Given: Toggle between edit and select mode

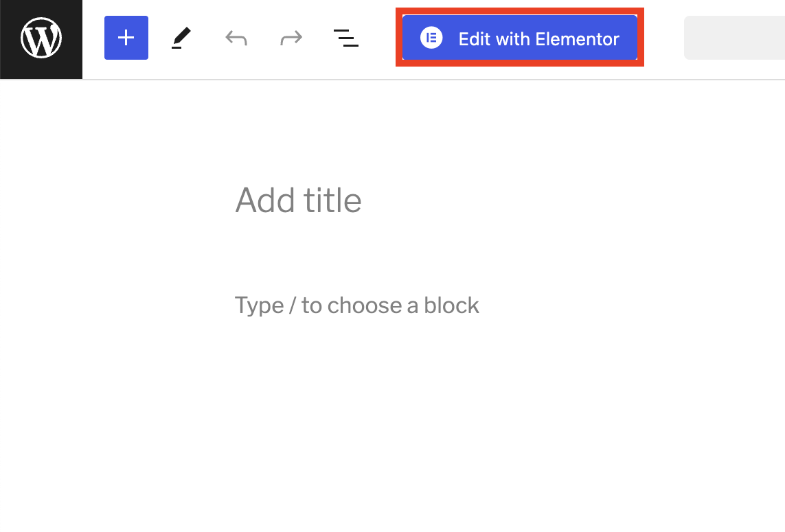Looking at the screenshot, I should pos(181,38).
